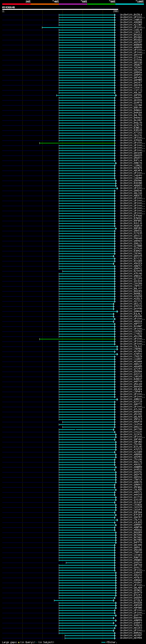Click the =50char. scale legend
This screenshot has height=644, width=146.
(x=109, y=642)
